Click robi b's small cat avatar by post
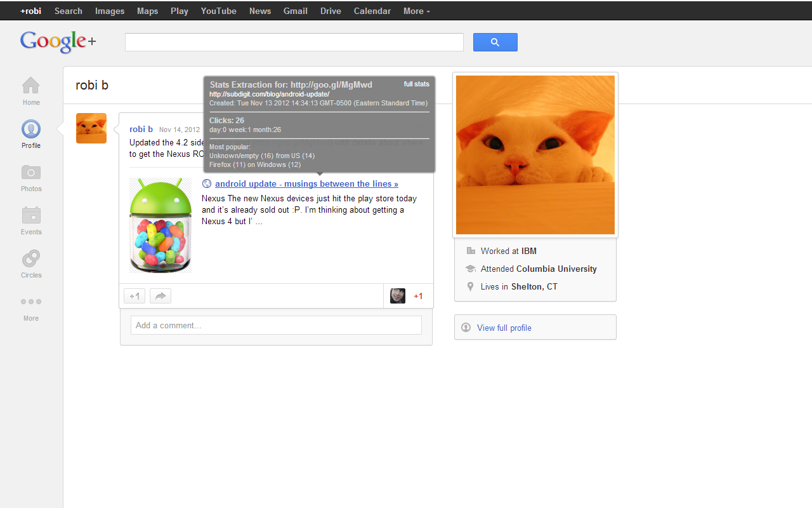 (91, 128)
